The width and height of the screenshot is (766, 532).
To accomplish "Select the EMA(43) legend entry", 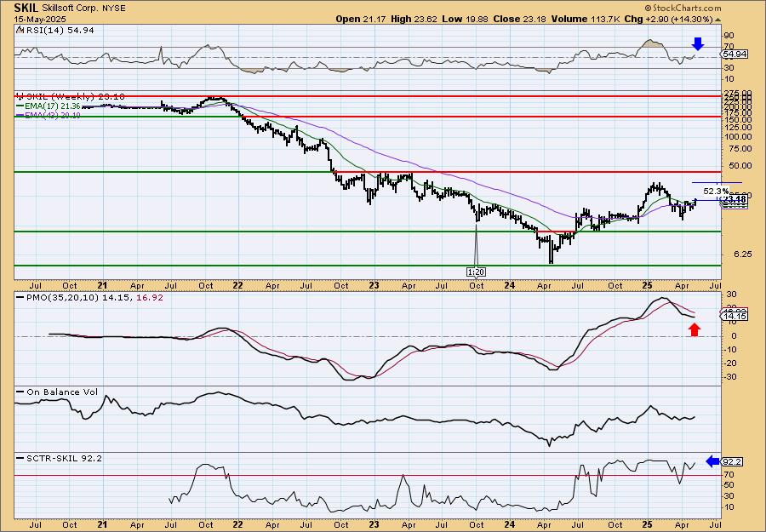I will (49, 115).
